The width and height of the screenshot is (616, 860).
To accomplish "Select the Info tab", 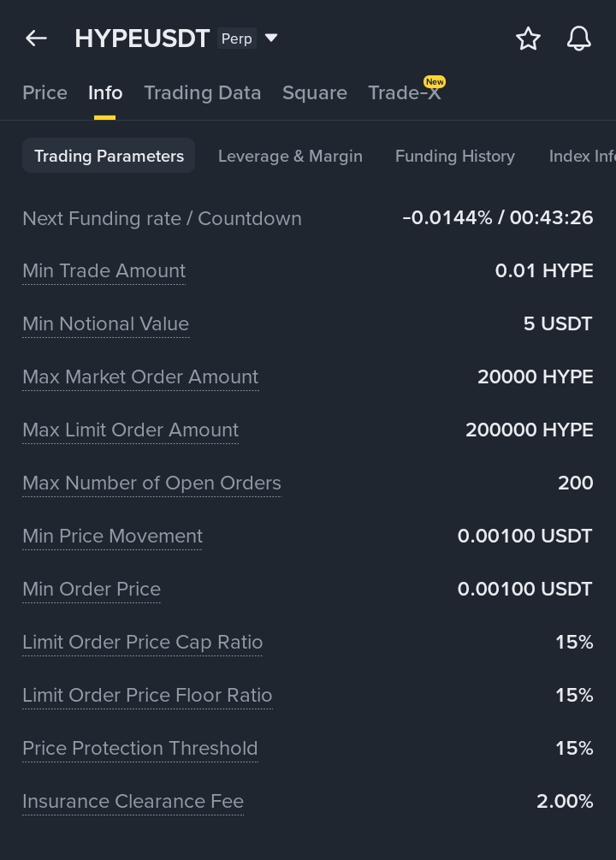I will click(105, 93).
